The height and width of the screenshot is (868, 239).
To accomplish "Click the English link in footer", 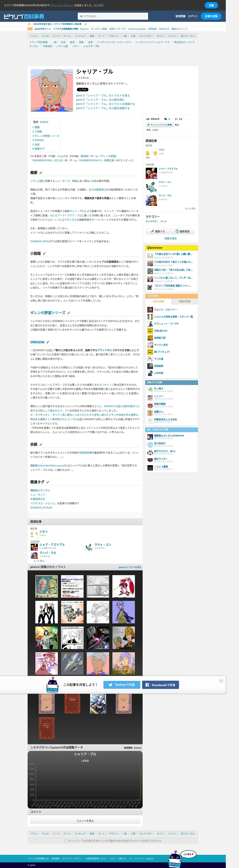I will click(x=149, y=858).
